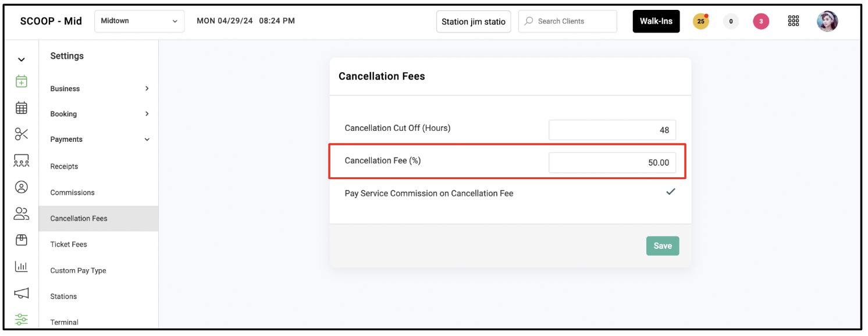
Task: Select Ticket Fees in settings menu
Action: click(x=69, y=245)
